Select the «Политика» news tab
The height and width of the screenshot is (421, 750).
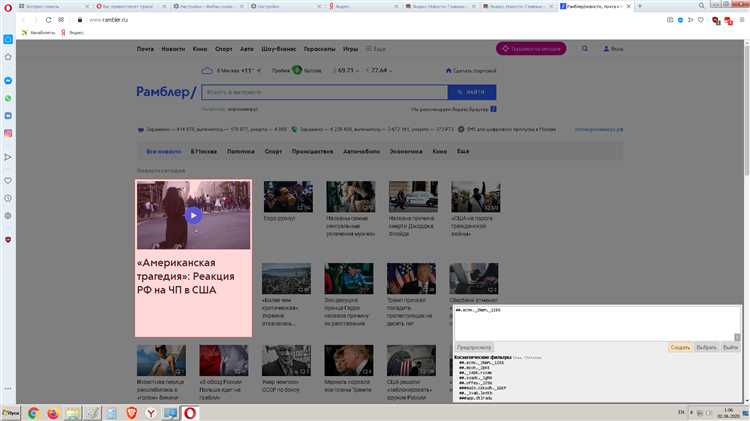click(240, 151)
